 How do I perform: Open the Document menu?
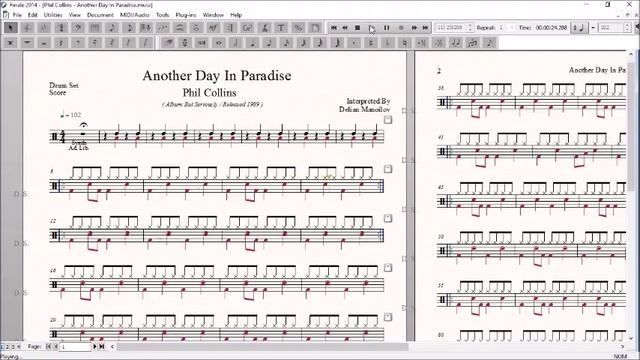click(100, 15)
